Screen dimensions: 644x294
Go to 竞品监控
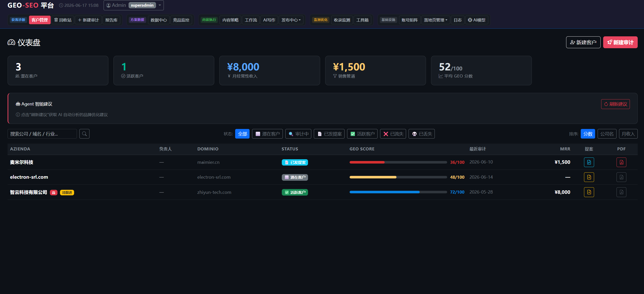tap(181, 20)
